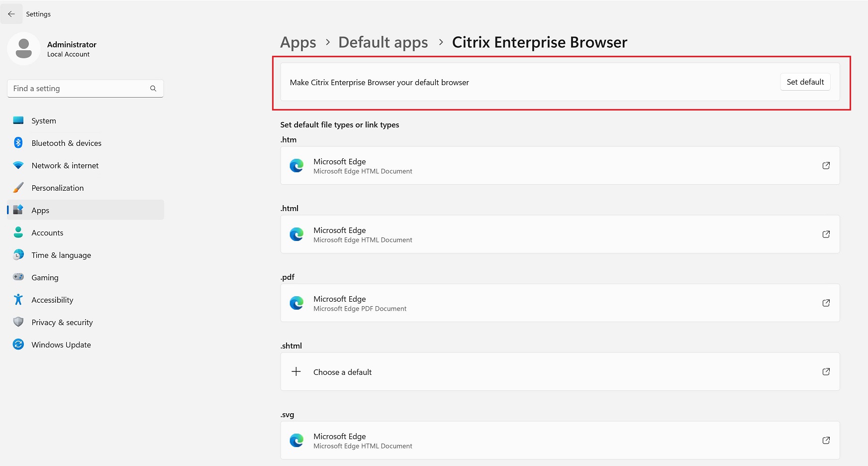868x466 pixels.
Task: Click the Edge icon in .html row
Action: point(296,234)
